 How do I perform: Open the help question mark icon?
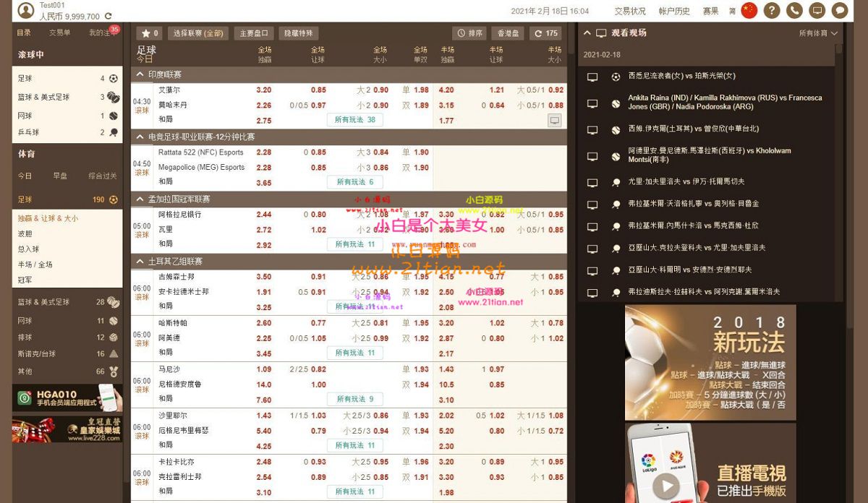click(x=772, y=10)
